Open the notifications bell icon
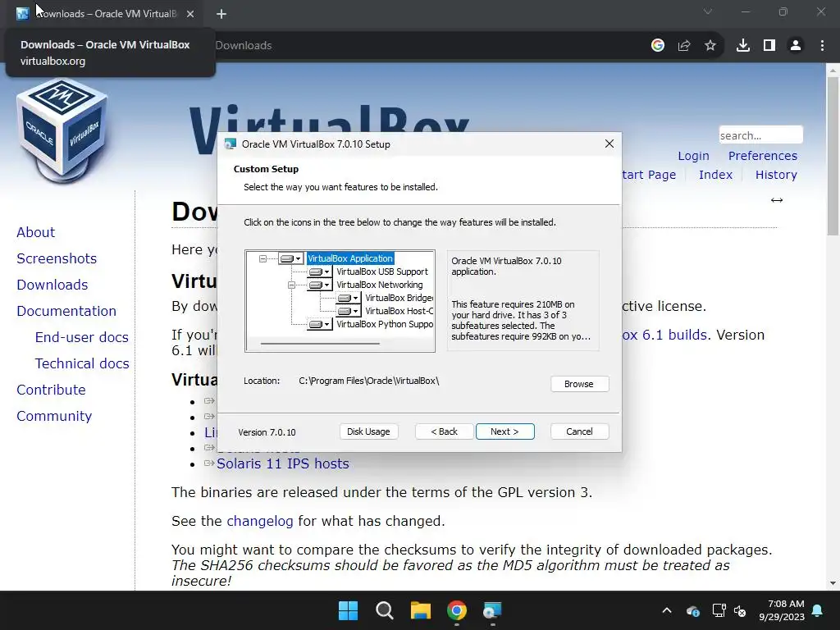This screenshot has width=840, height=630. point(818,610)
